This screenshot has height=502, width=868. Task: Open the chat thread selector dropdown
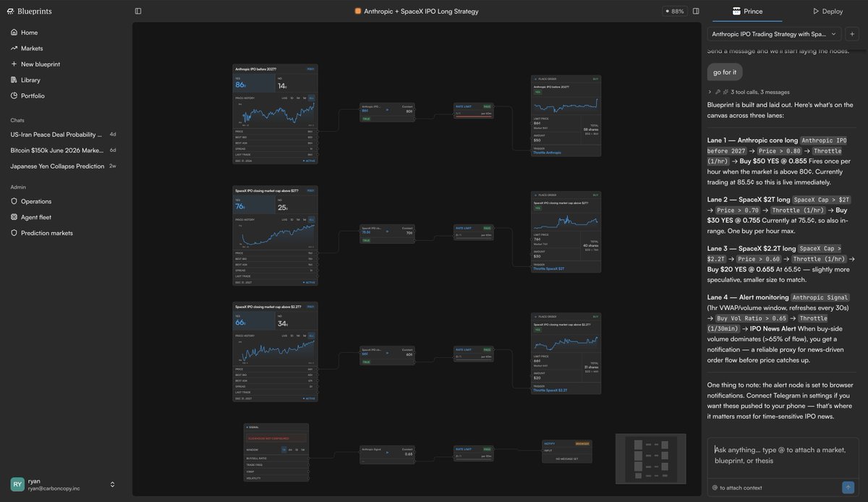pos(774,34)
